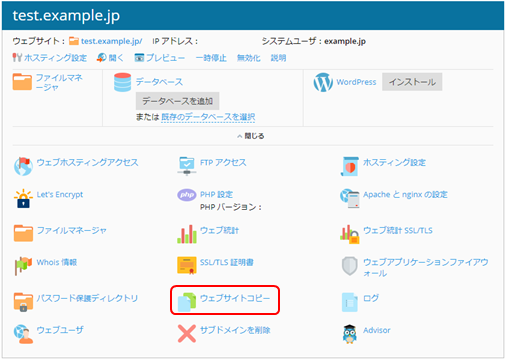Open the Let's Encrypt link
506x360 pixels.
60,194
